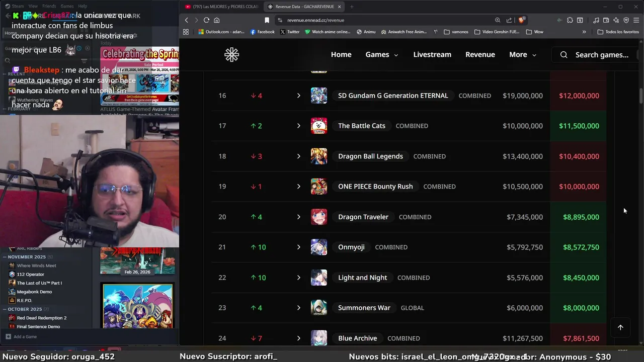Open the vamonos bookmarks folder
The height and width of the screenshot is (362, 644).
click(456, 32)
